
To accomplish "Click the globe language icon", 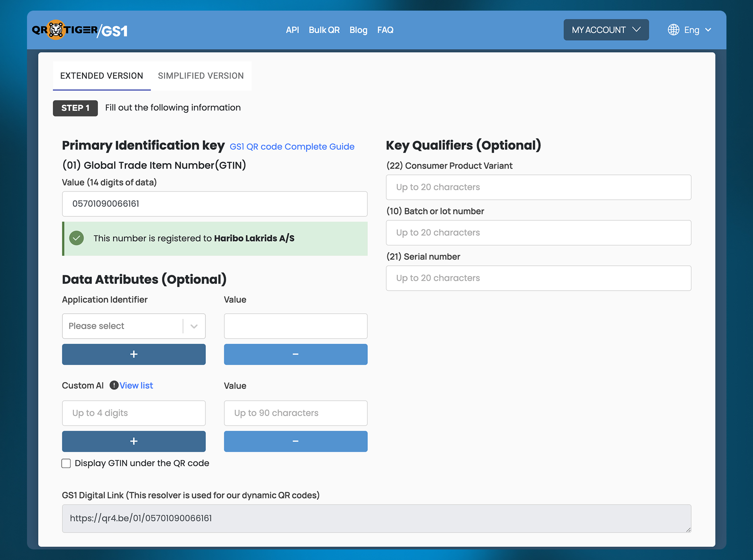I will click(x=673, y=30).
